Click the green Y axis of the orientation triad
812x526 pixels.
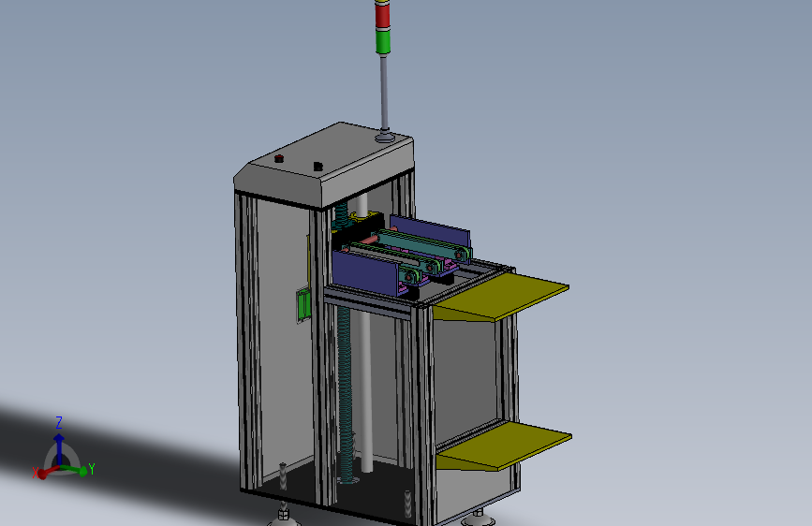pos(74,470)
